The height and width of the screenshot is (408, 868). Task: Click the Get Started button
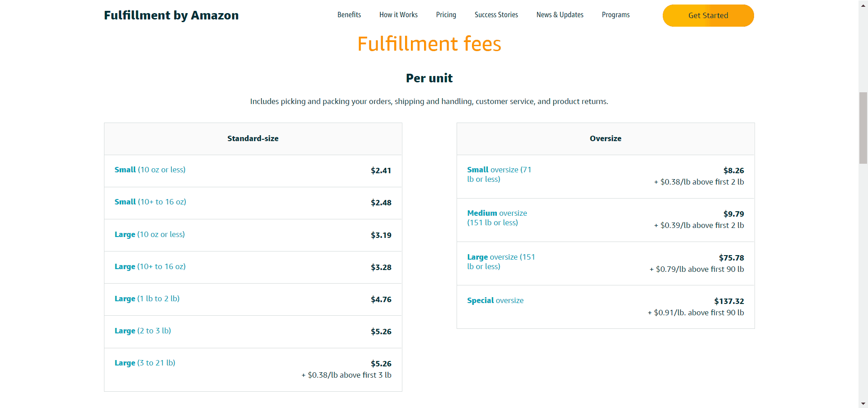tap(708, 15)
